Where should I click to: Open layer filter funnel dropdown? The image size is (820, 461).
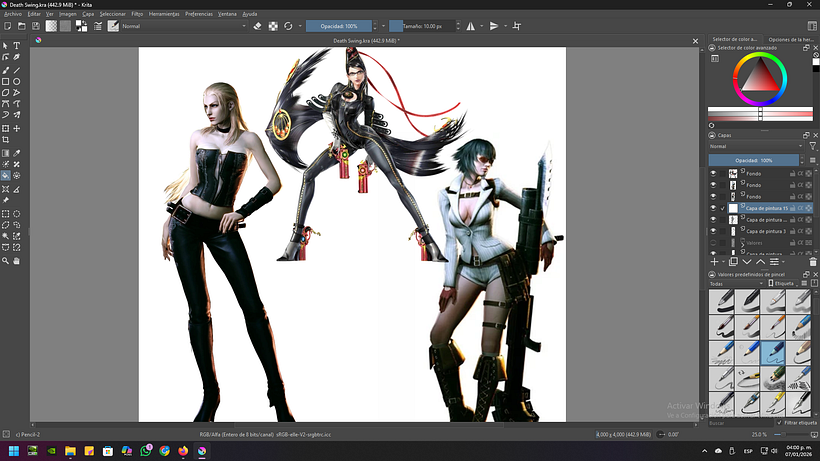coord(813,146)
